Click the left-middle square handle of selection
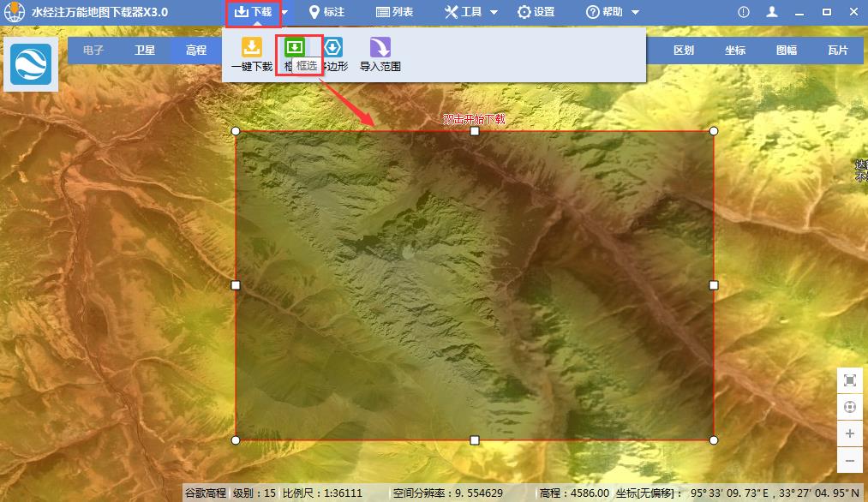Viewport: 868px width, 502px height. (x=236, y=285)
